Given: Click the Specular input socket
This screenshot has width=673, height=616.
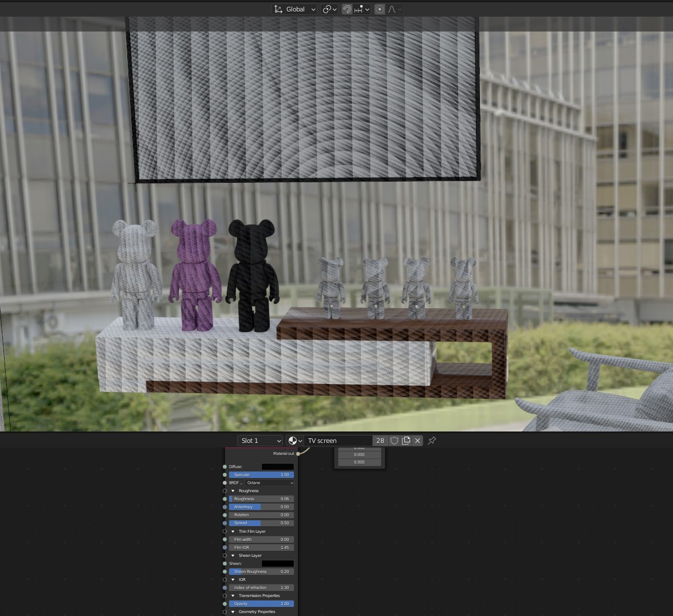Looking at the screenshot, I should (x=225, y=475).
